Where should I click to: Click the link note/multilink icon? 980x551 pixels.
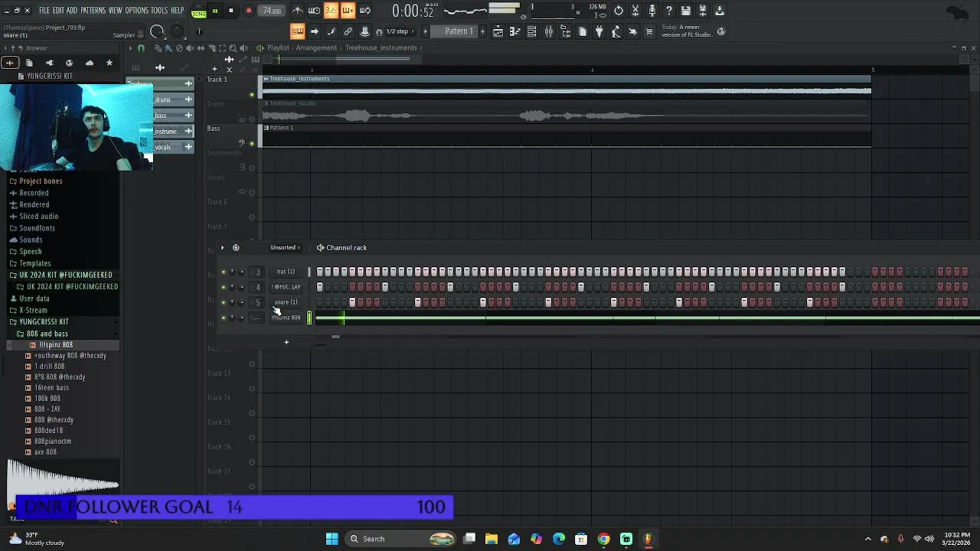click(348, 31)
